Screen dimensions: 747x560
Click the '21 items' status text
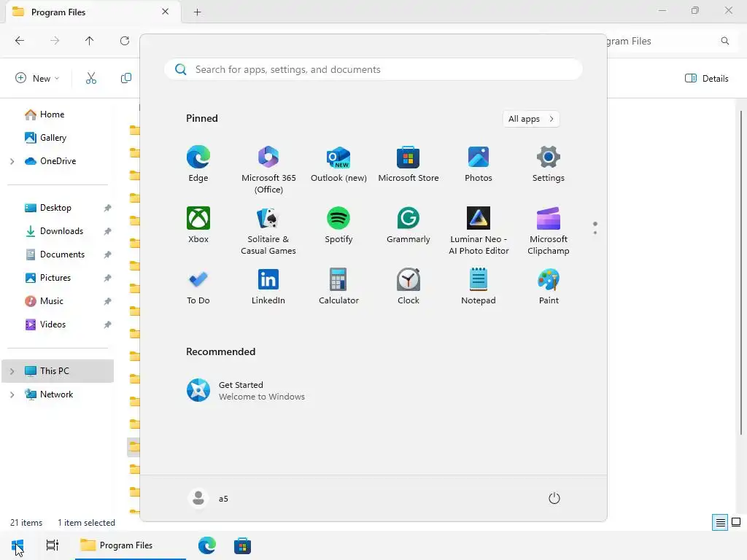point(26,522)
